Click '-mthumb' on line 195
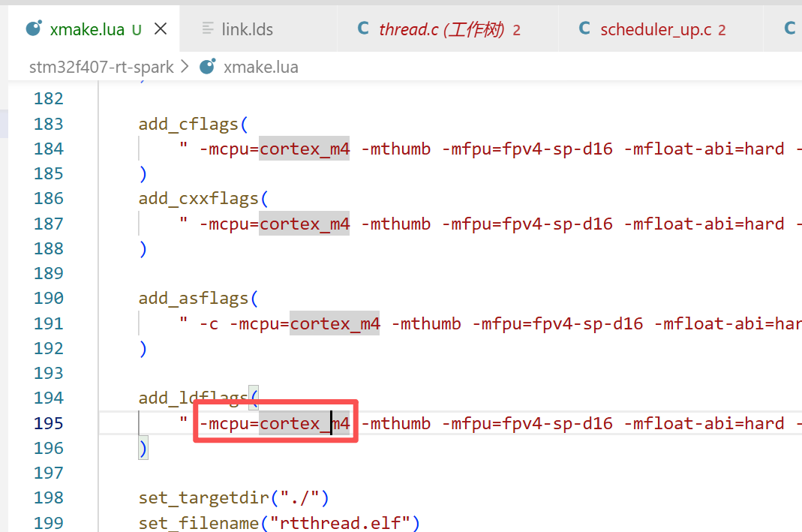 point(396,423)
